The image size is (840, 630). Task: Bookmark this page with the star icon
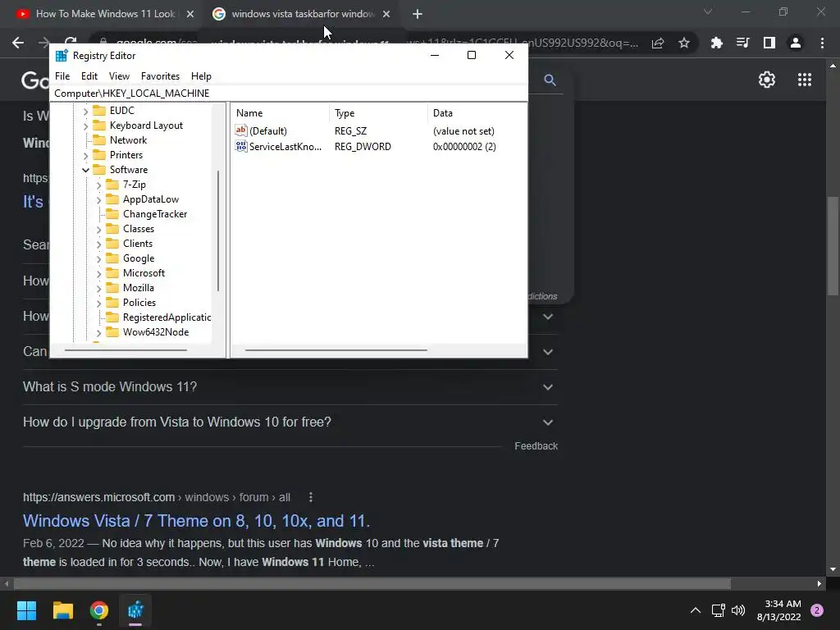(x=683, y=43)
